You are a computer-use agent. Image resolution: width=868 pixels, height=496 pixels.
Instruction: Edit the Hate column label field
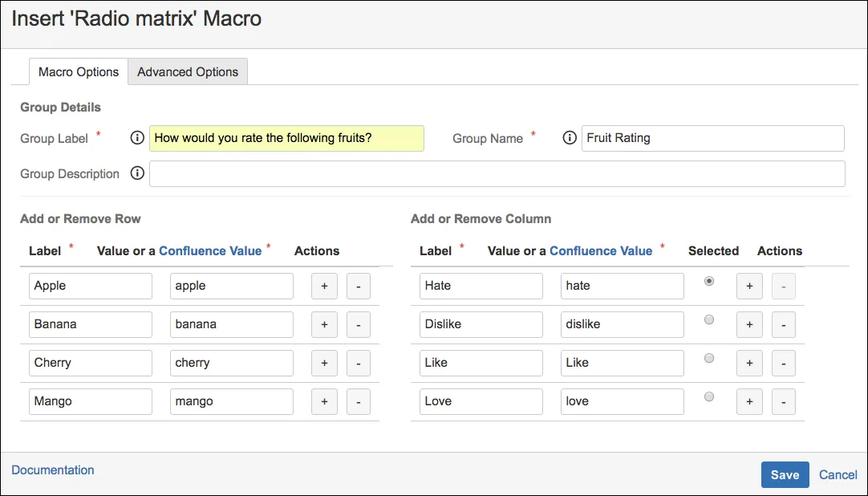point(481,287)
